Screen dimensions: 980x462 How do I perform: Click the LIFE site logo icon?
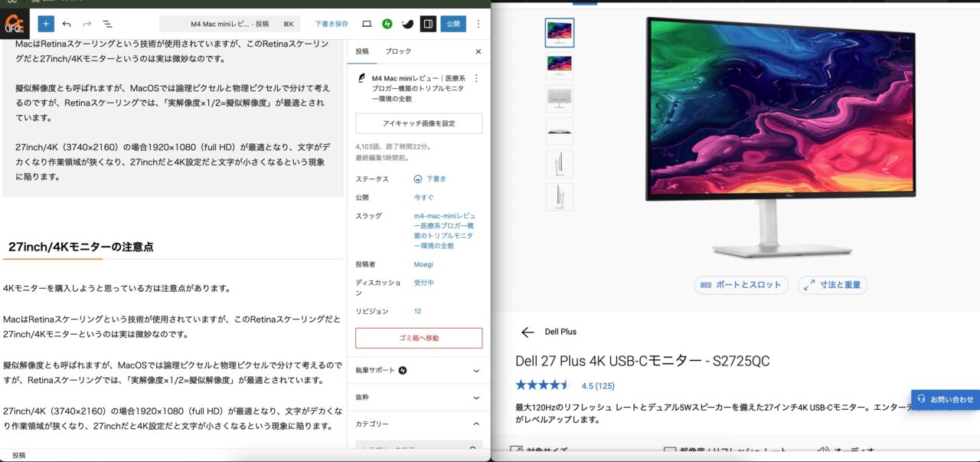click(x=15, y=24)
